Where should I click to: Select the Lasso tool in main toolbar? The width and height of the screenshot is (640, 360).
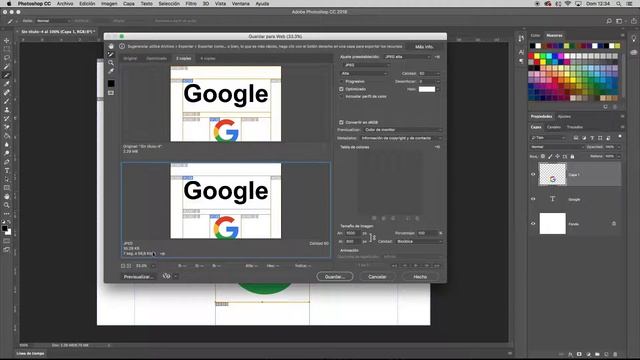pyautogui.click(x=7, y=58)
